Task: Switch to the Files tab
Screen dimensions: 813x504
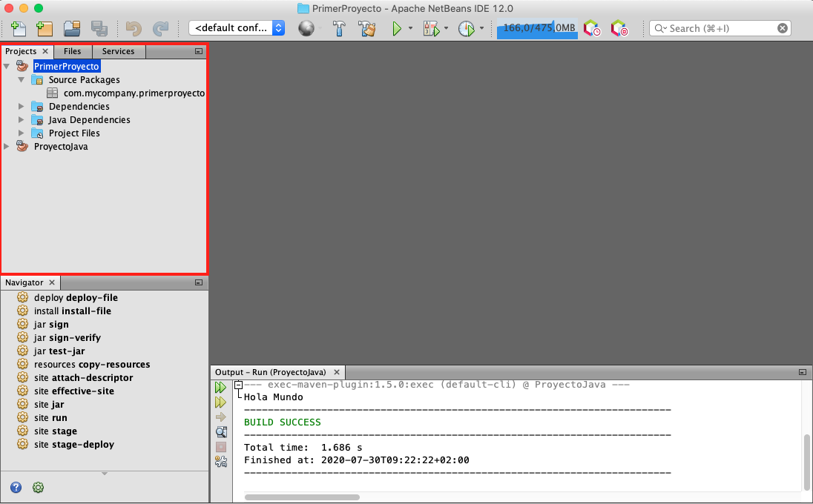Action: click(73, 51)
